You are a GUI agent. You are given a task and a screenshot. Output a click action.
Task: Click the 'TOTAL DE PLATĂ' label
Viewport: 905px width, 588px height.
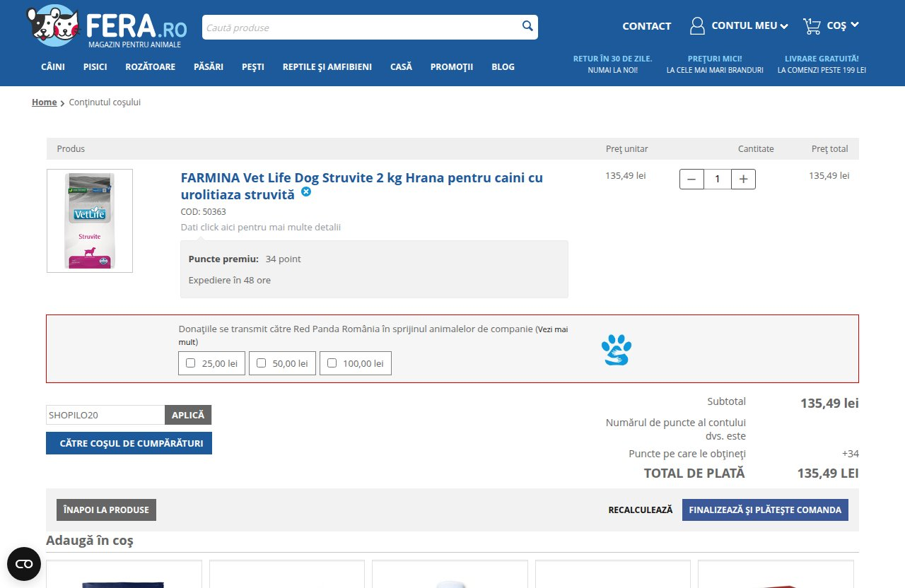[x=694, y=473]
